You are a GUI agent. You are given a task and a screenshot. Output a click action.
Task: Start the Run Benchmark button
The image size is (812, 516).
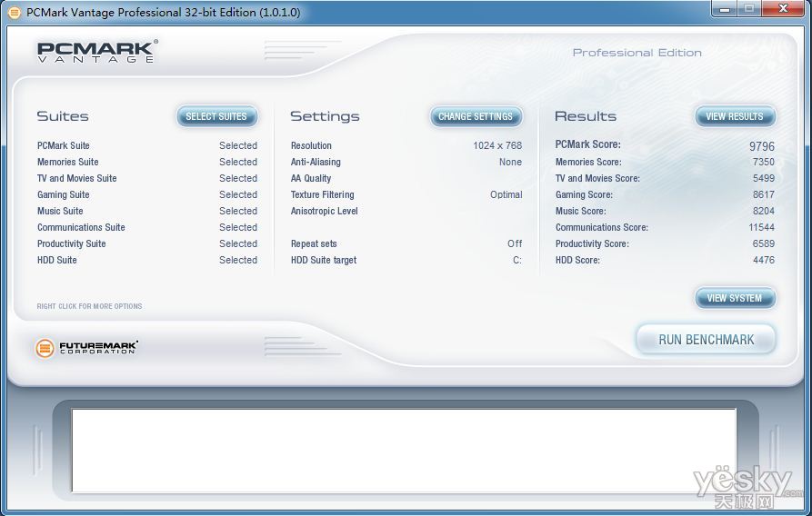click(x=706, y=340)
